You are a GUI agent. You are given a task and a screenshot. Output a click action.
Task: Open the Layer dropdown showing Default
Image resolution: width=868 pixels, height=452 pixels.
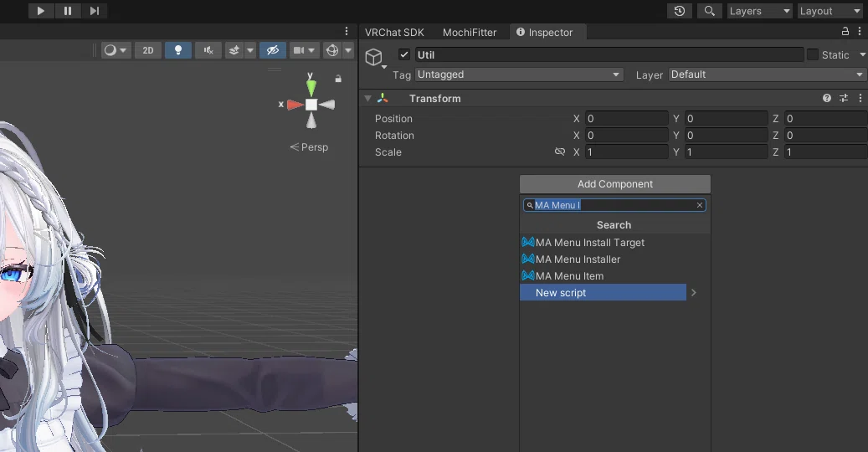768,74
